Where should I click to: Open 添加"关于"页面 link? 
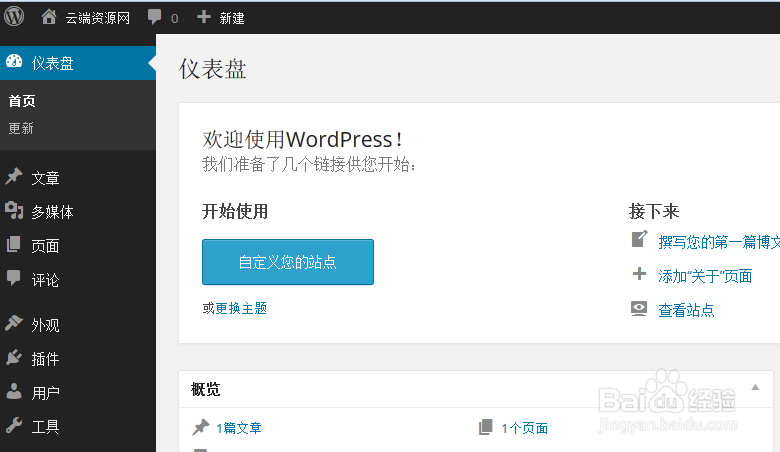pyautogui.click(x=705, y=276)
